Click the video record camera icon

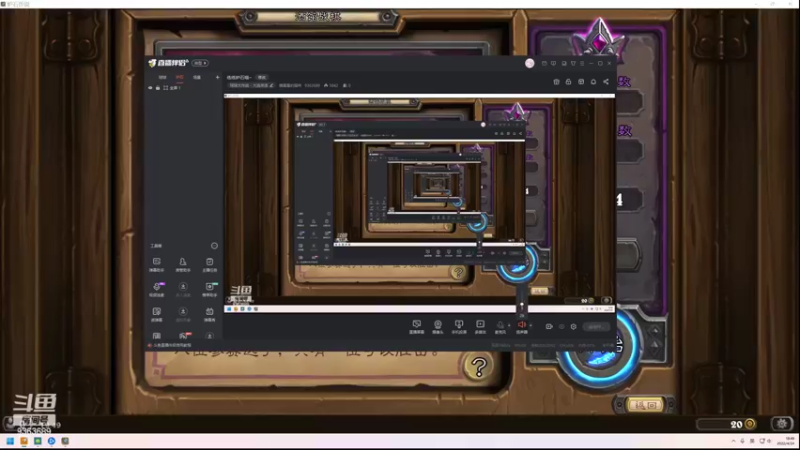pos(549,327)
